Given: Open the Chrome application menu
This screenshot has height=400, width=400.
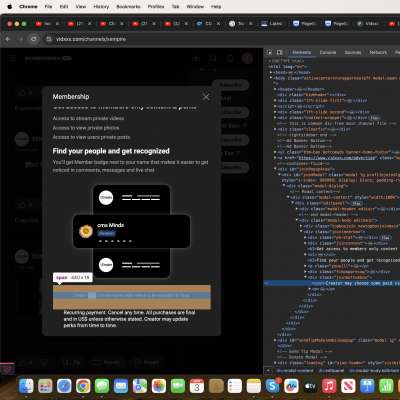Looking at the screenshot, I should (28, 6).
